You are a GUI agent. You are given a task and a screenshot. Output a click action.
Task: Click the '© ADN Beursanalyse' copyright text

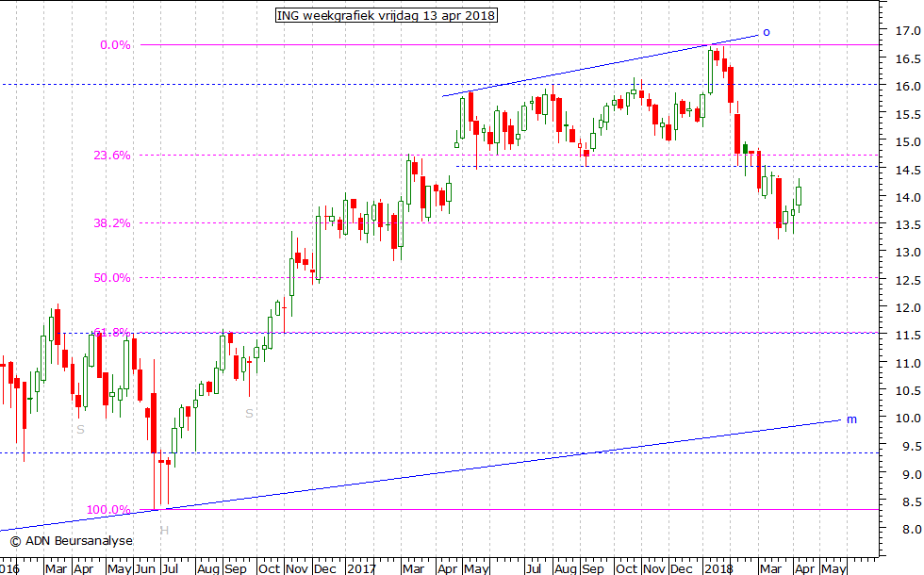click(72, 541)
